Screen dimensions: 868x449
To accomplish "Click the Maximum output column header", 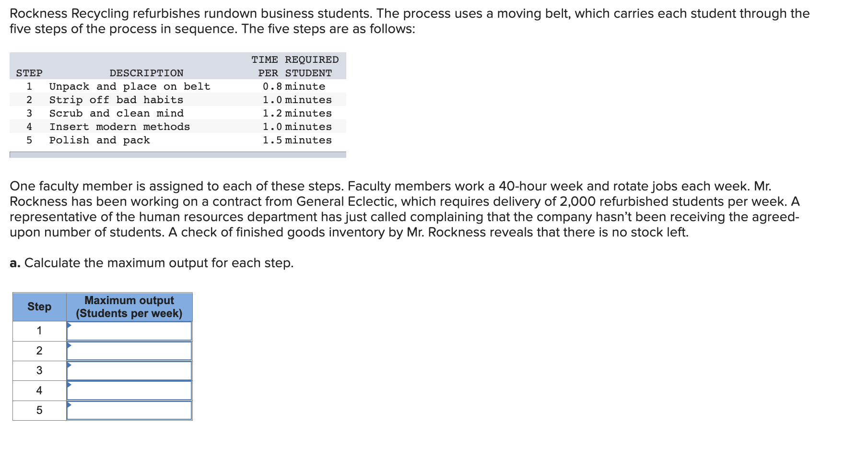I will tap(129, 307).
